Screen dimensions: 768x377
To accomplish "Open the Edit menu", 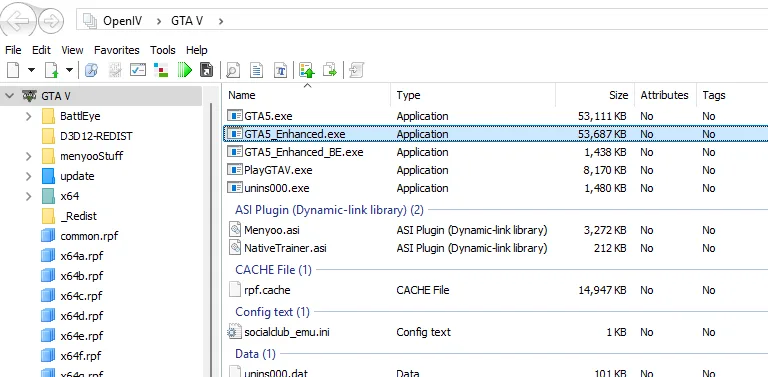I will click(42, 50).
